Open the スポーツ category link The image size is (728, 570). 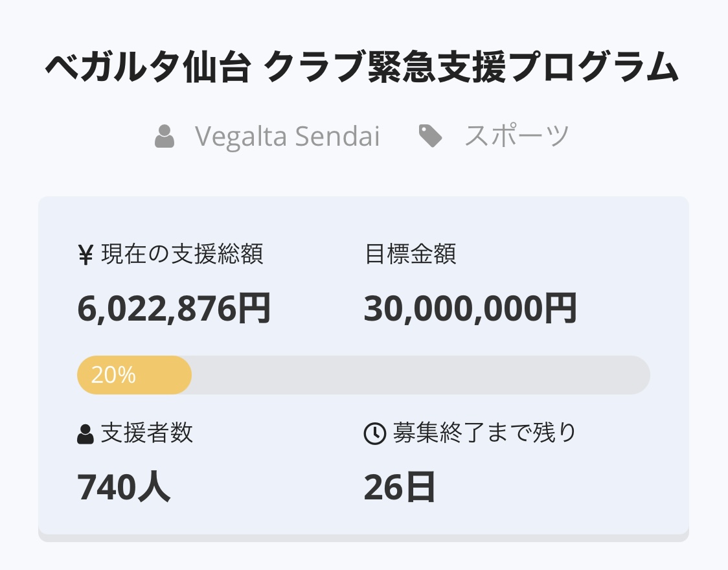[x=517, y=137]
